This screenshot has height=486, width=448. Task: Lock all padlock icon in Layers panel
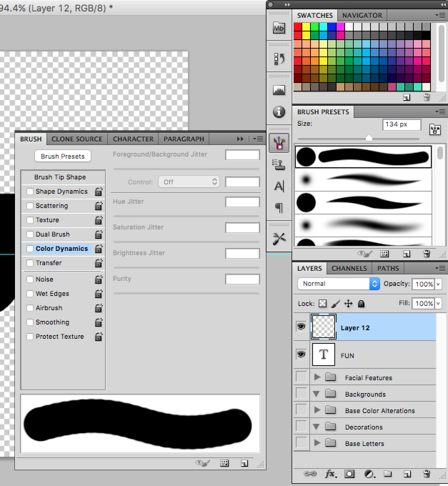pos(361,304)
